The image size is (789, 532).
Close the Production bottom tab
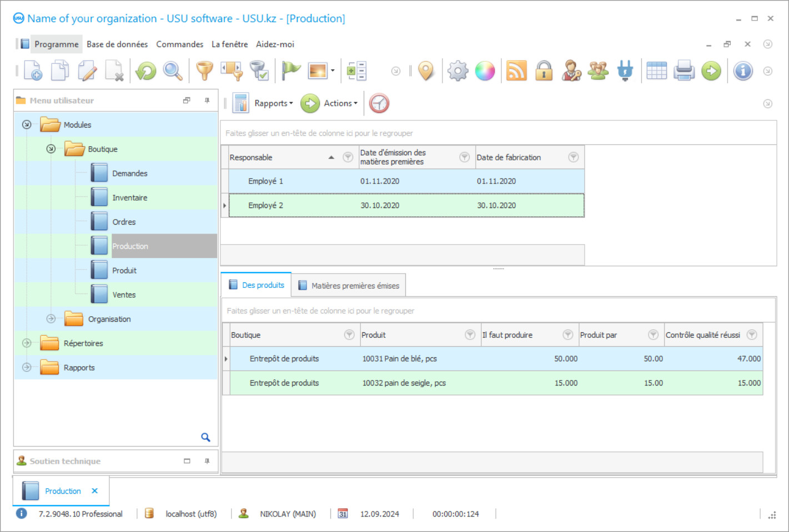(95, 490)
